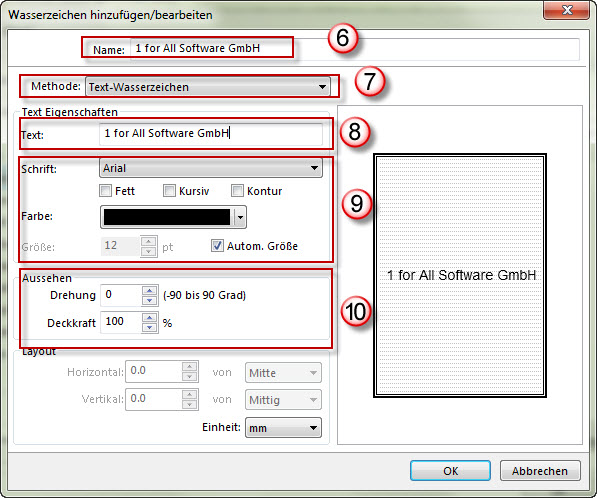Screen dimensions: 597x498
Task: Click the watermark preview page
Action: (x=460, y=276)
